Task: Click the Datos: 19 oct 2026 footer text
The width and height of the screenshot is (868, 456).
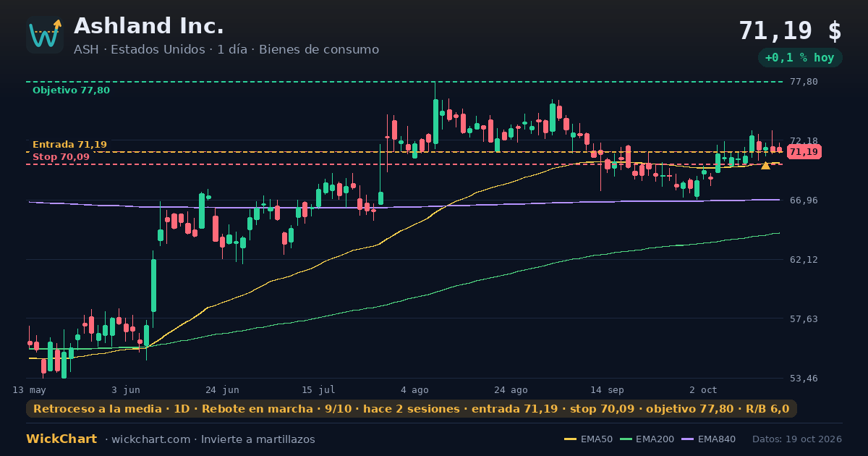Action: tap(797, 439)
